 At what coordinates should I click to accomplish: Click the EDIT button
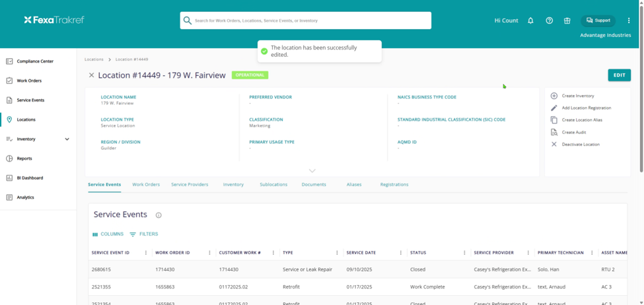620,75
